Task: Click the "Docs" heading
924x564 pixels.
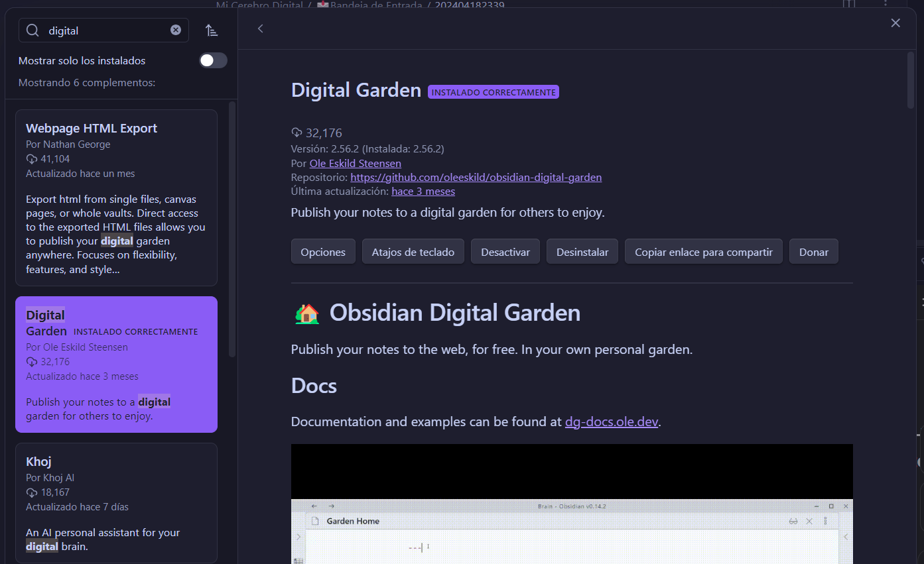Action: (314, 386)
